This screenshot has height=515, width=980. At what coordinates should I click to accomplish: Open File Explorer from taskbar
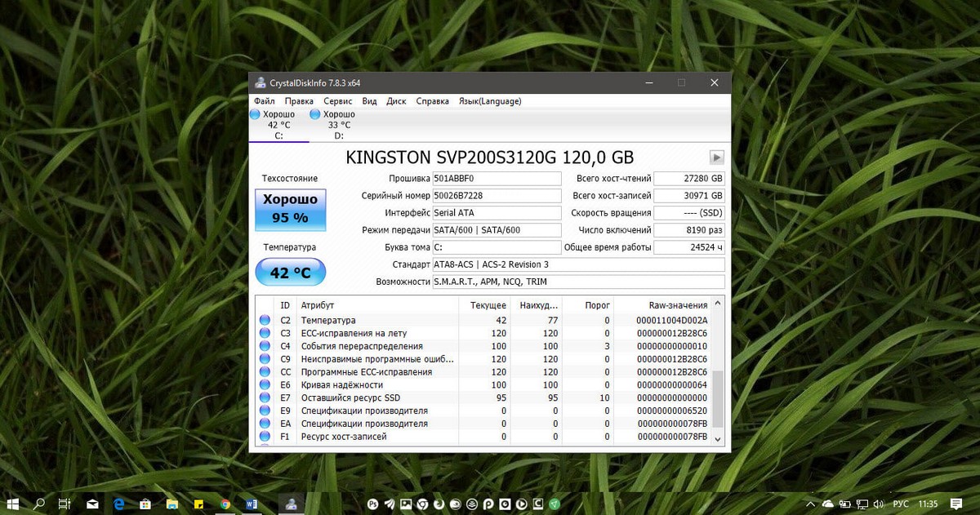(171, 504)
